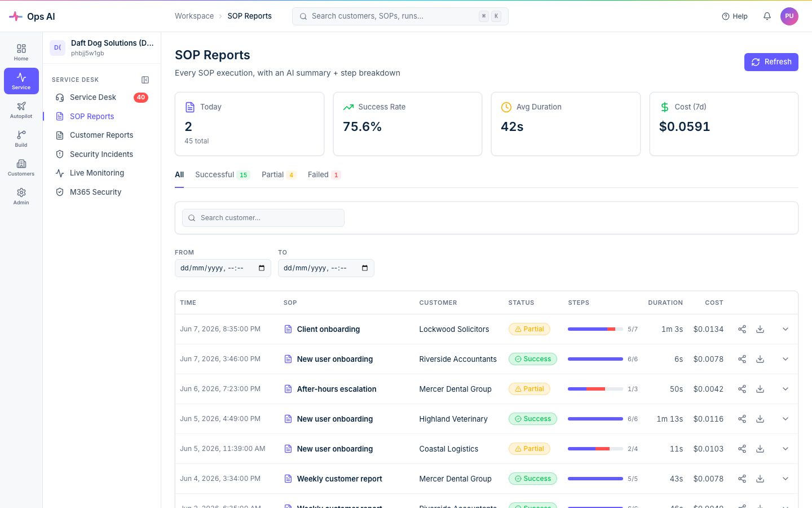The height and width of the screenshot is (508, 812).
Task: Click the Today 45 total card
Action: [x=250, y=124]
